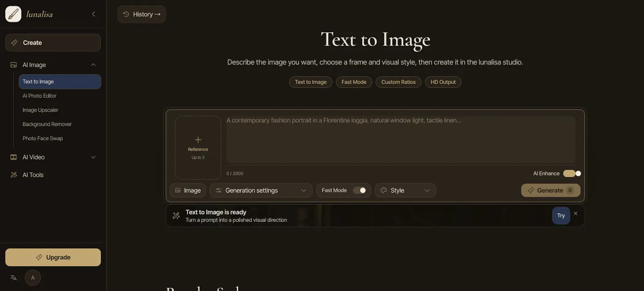Click the character counter 0 / 2000
This screenshot has width=644, height=291.
(235, 174)
